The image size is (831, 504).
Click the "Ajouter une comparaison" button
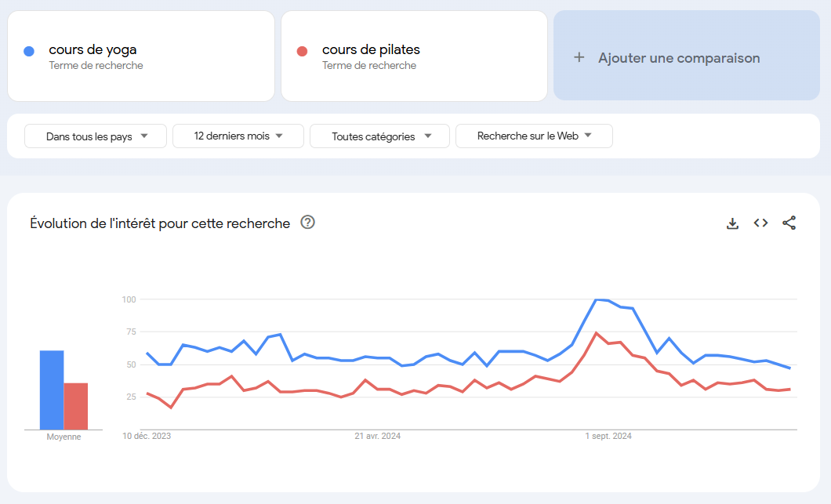pyautogui.click(x=679, y=58)
